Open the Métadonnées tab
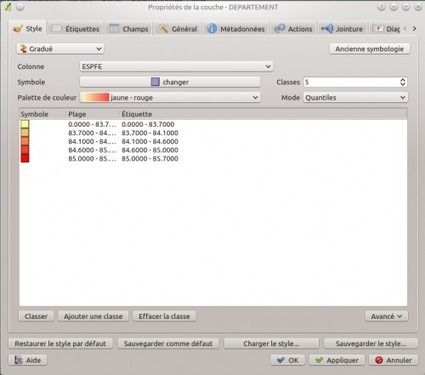Viewport: 425px width, 375px height. tap(235, 29)
